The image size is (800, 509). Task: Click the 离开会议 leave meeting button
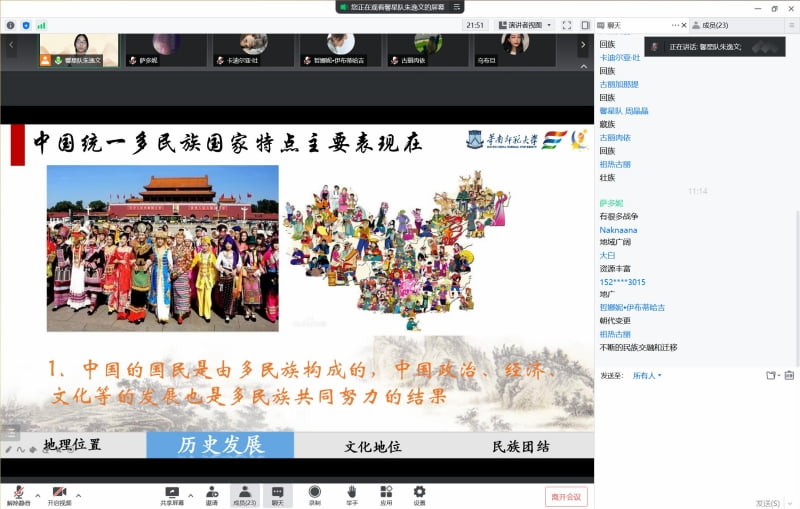pyautogui.click(x=565, y=496)
